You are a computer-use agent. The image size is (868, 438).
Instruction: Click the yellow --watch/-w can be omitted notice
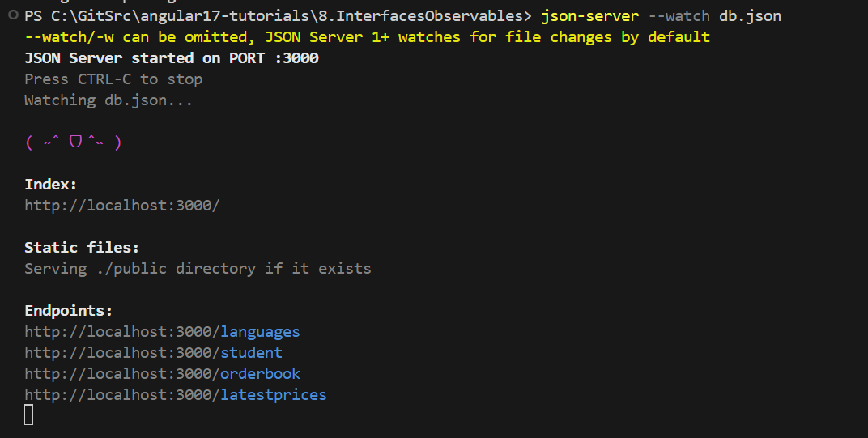367,37
